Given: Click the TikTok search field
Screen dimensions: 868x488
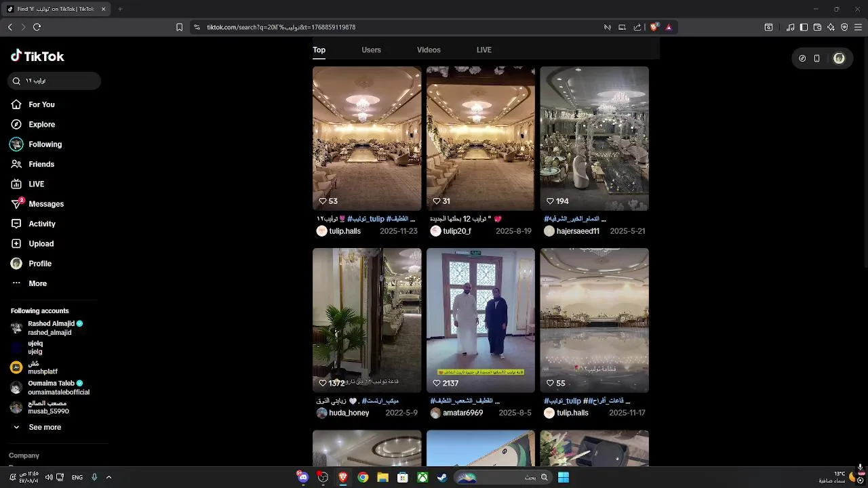Looking at the screenshot, I should 55,81.
